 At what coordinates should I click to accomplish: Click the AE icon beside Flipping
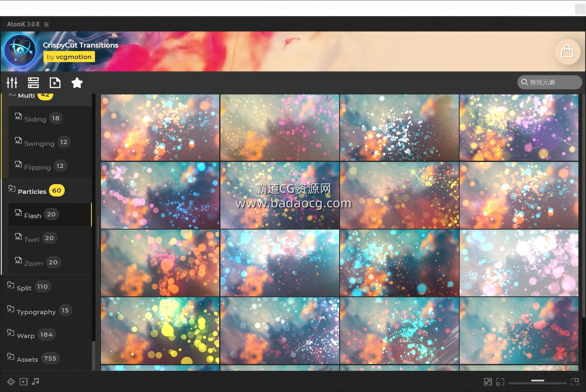(x=18, y=164)
